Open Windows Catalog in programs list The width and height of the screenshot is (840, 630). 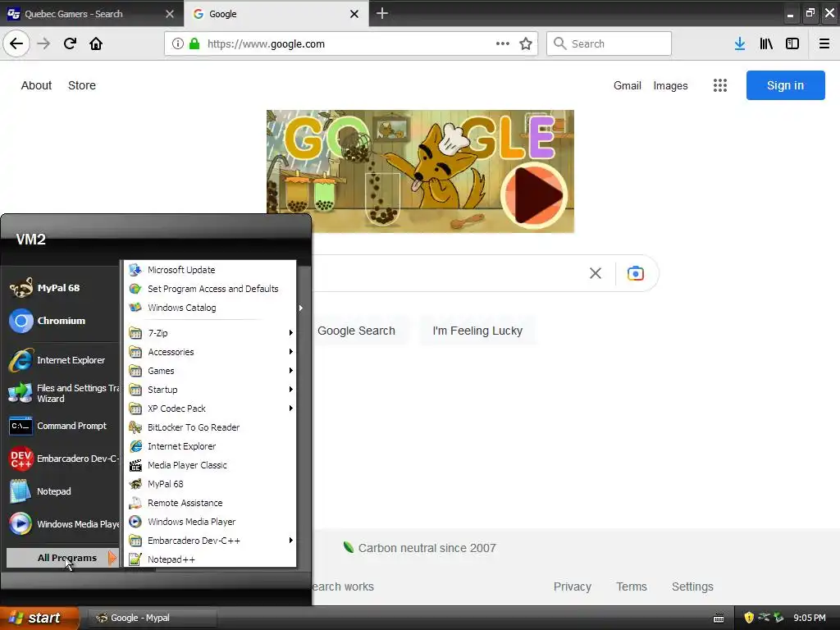[210, 308]
